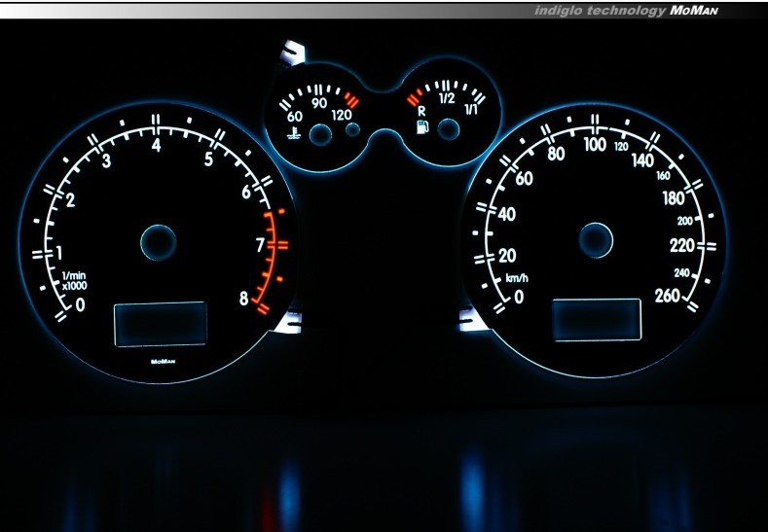Click the red 7 redline mark on tachometer
Image resolution: width=768 pixels, height=532 pixels.
[260, 245]
